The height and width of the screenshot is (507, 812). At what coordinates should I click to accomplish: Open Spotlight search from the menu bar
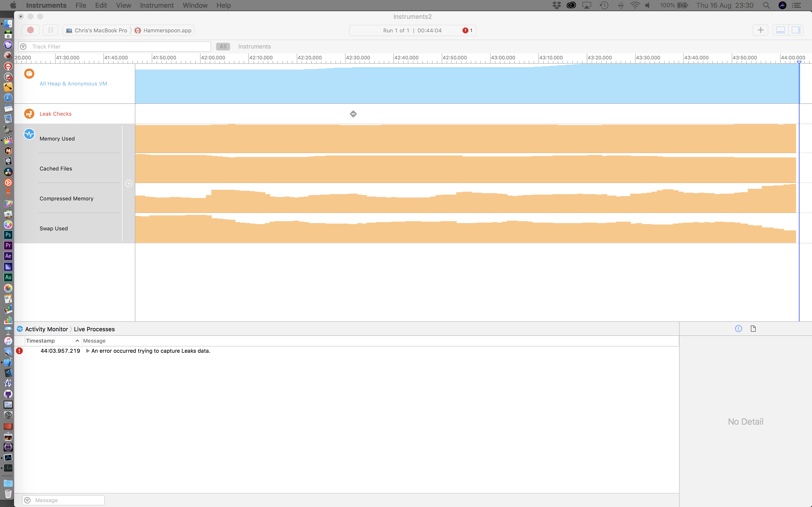click(x=766, y=5)
